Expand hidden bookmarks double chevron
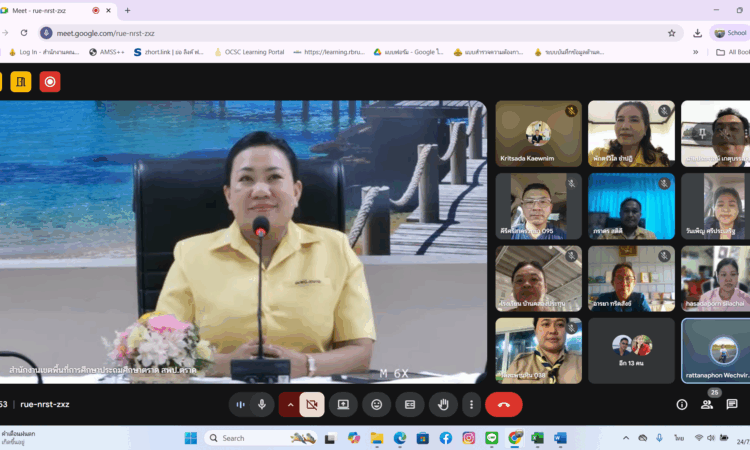 (695, 52)
